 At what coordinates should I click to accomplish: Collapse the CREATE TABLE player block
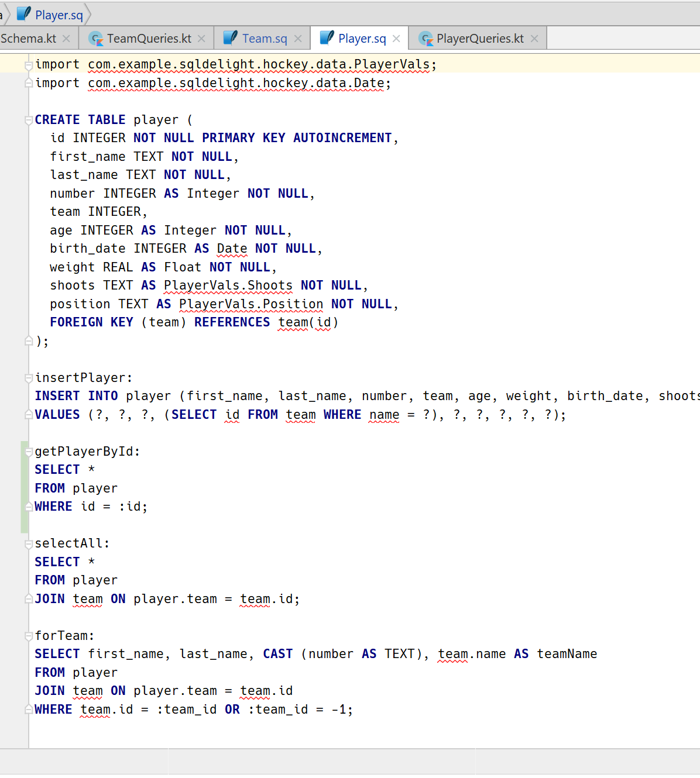(x=28, y=119)
